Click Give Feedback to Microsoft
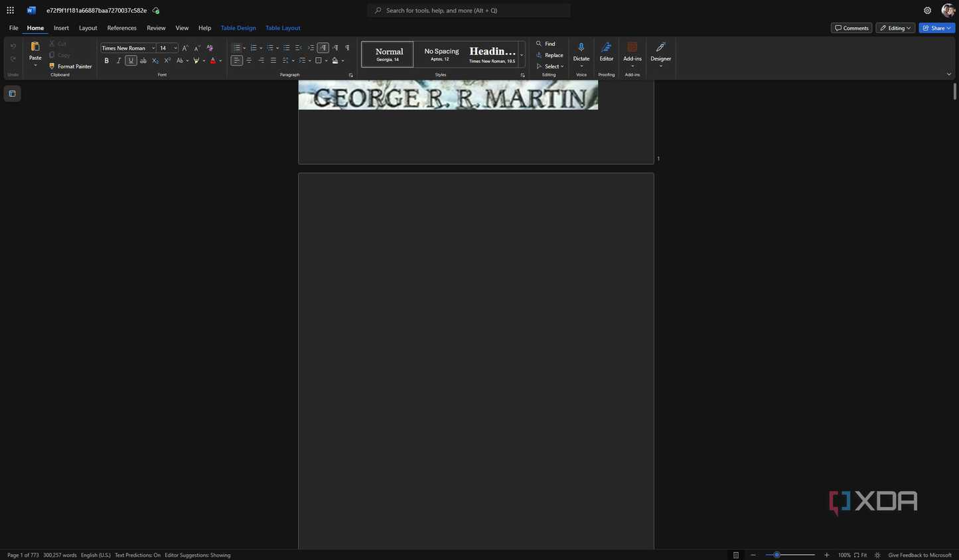Screen dimensions: 959x560 920,555
